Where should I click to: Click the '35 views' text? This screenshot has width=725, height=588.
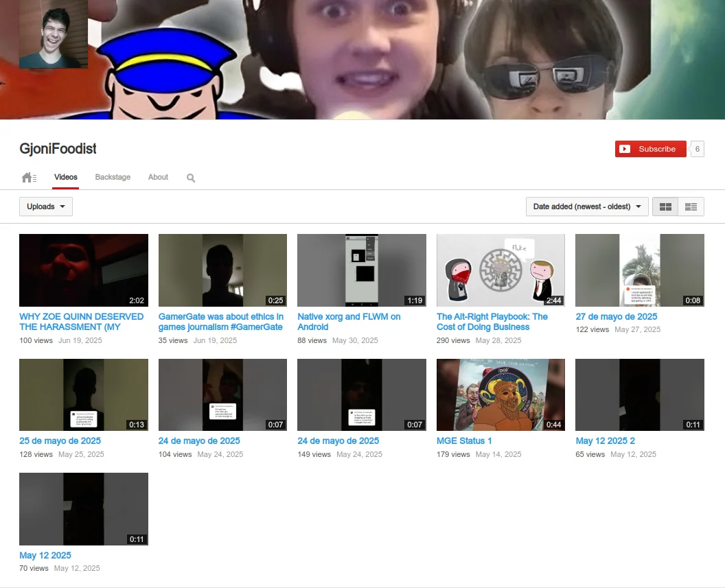pos(173,340)
